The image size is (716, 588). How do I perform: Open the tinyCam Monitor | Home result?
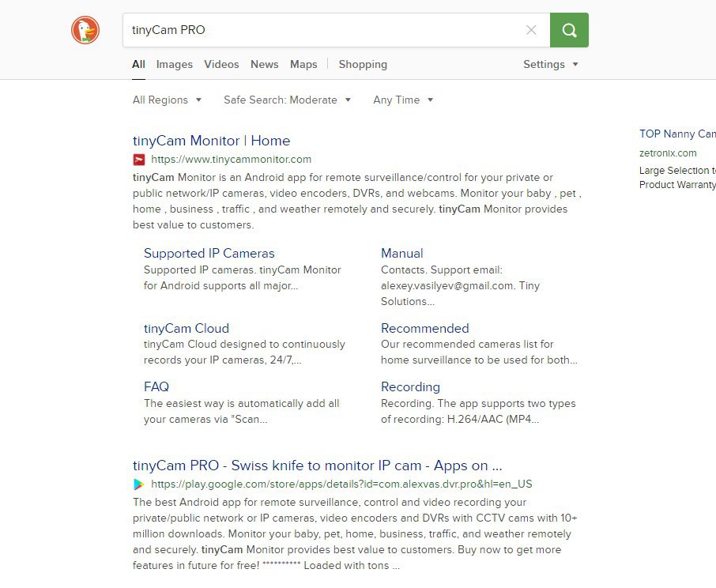coord(212,141)
